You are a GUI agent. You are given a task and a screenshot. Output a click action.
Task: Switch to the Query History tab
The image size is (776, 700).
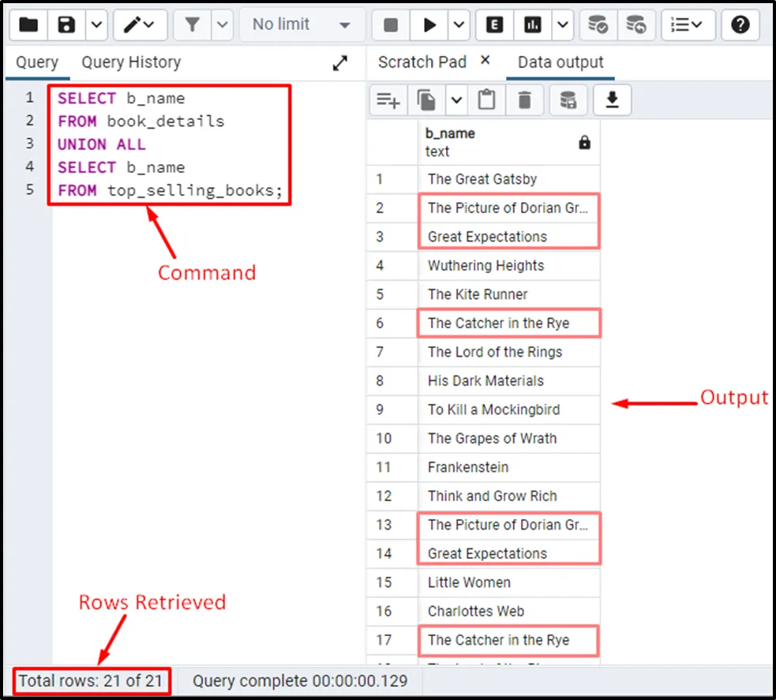coord(131,62)
